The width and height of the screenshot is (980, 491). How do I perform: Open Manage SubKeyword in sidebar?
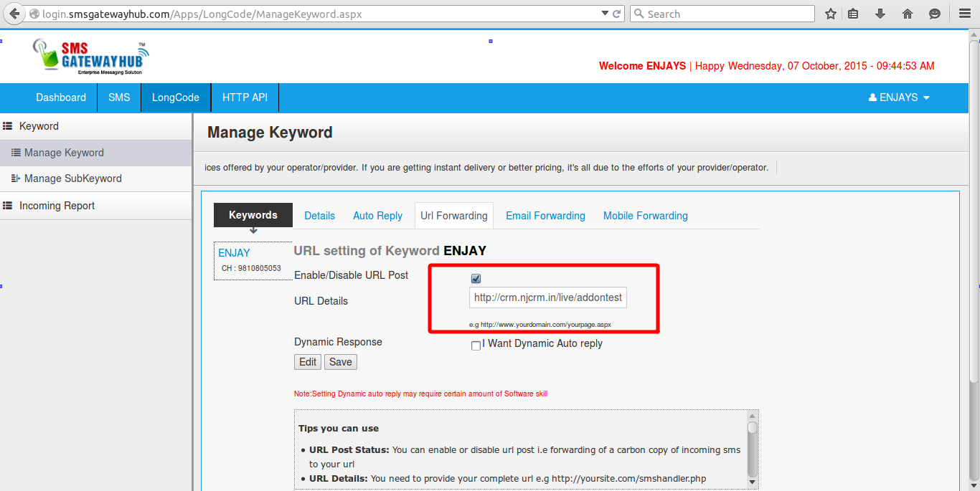point(95,178)
